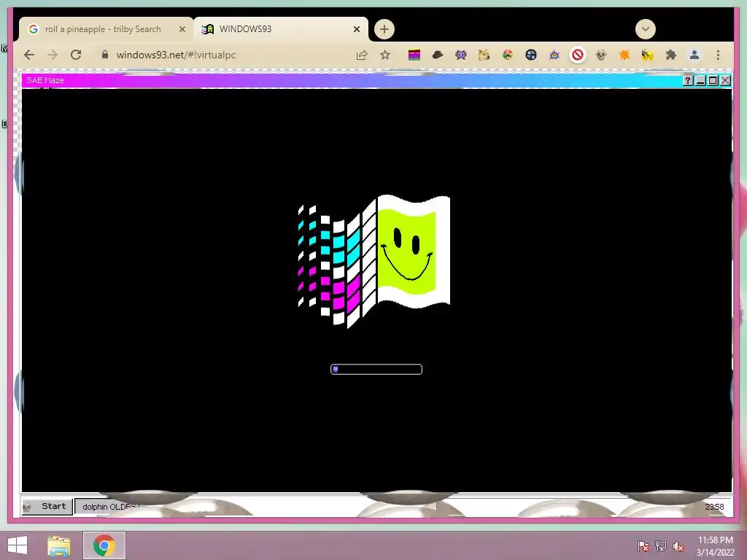Share this page via the share icon
The image size is (747, 560).
click(362, 55)
